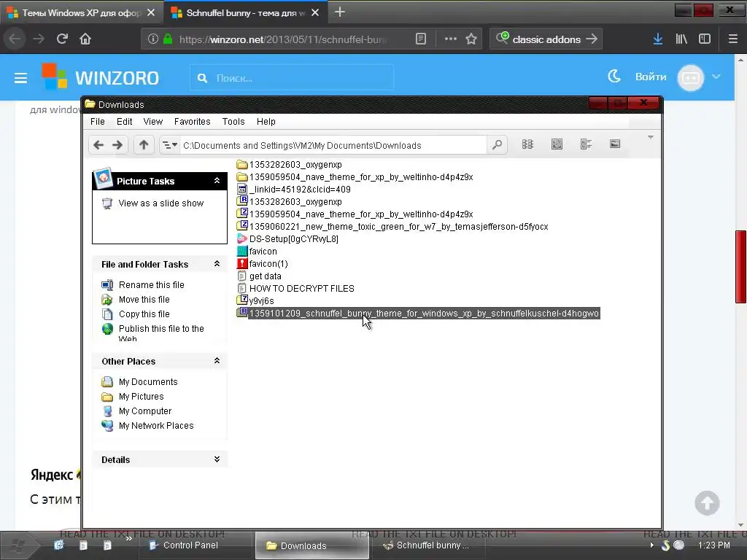Open the View menu in Downloads
The height and width of the screenshot is (560, 747).
pos(153,122)
